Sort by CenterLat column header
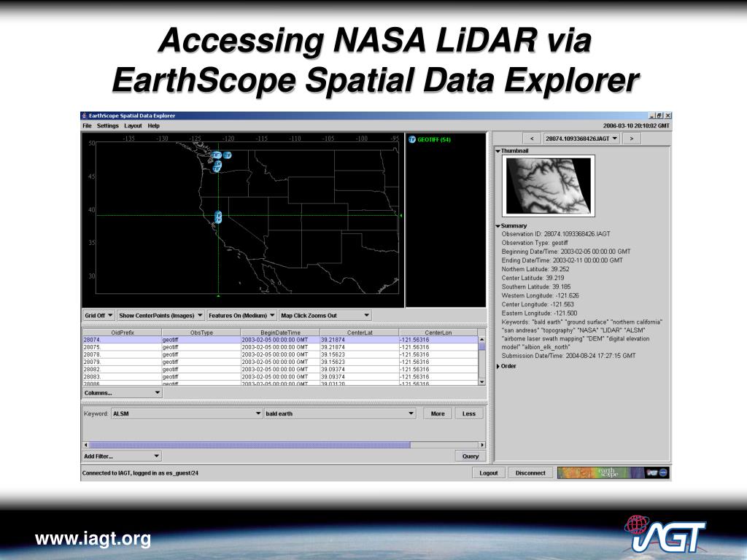 point(359,332)
